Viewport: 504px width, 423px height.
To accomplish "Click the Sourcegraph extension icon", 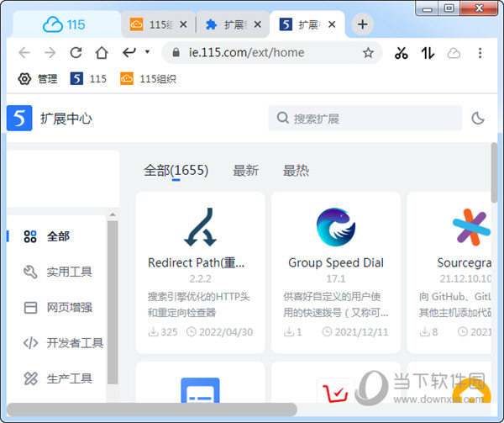I will coord(471,227).
